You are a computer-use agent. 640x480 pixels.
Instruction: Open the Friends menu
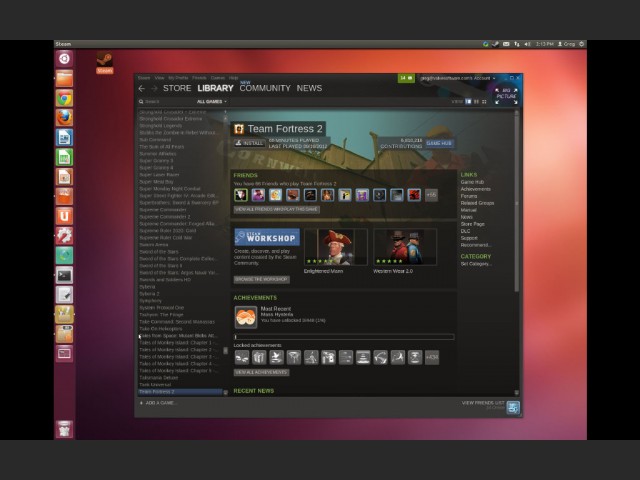point(199,78)
